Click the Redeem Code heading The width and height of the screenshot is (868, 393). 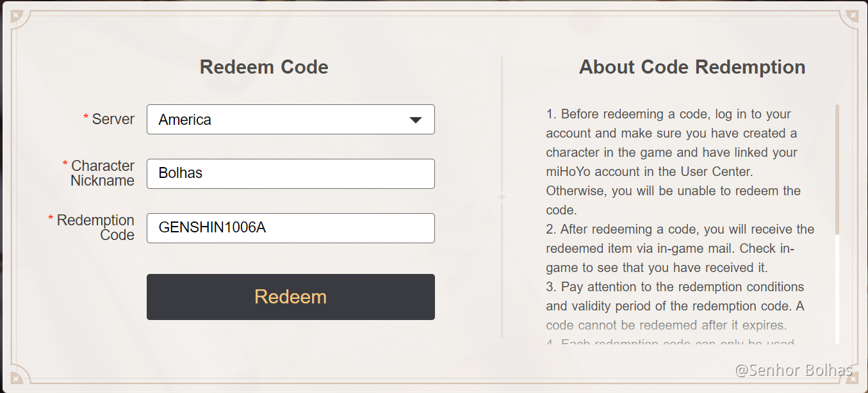pos(263,67)
